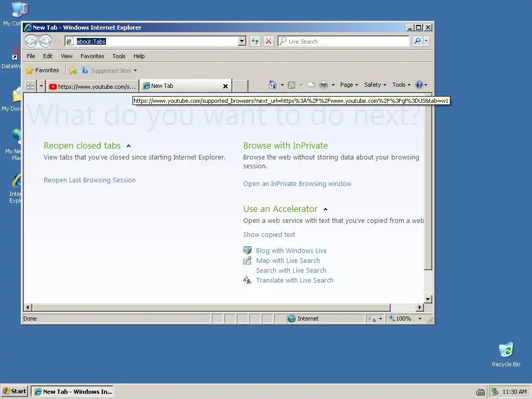The image size is (532, 399).
Task: Click the horizontal scrollbar right arrow
Action: pyautogui.click(x=420, y=308)
